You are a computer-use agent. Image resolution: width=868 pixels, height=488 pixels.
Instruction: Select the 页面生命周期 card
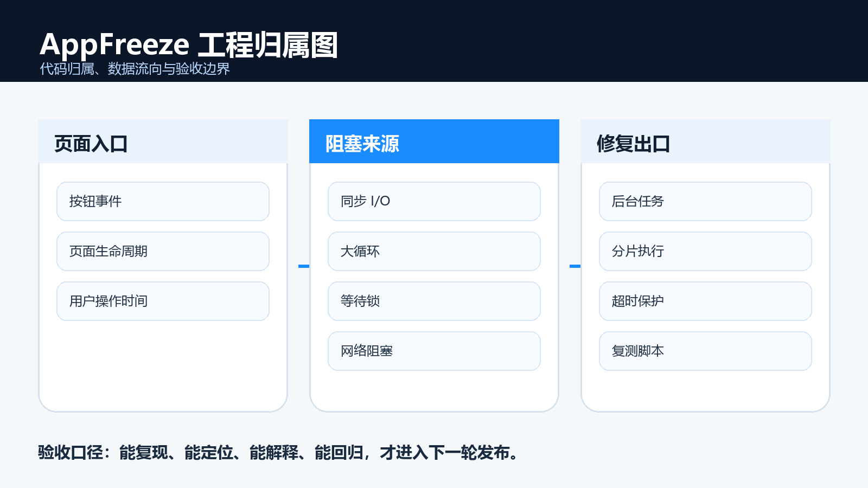[x=163, y=252]
